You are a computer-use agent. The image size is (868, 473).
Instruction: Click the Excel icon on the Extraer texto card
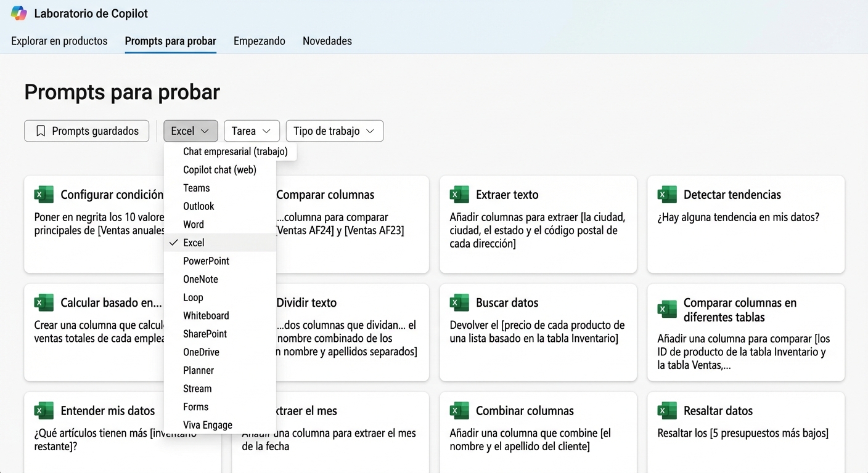click(459, 194)
